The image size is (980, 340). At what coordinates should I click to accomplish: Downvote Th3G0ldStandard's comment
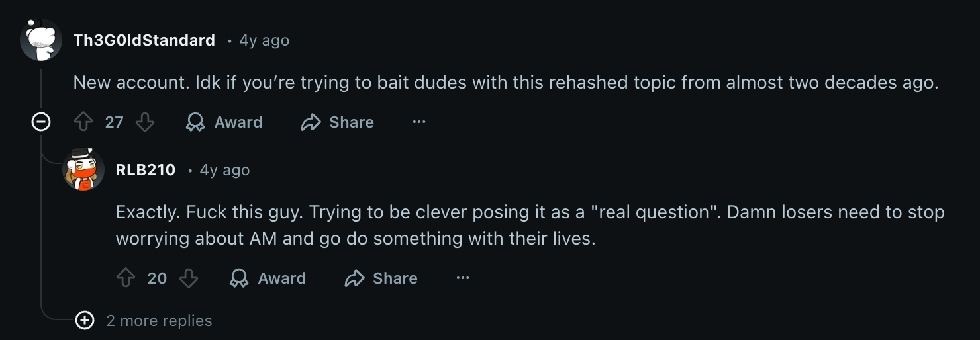point(145,122)
